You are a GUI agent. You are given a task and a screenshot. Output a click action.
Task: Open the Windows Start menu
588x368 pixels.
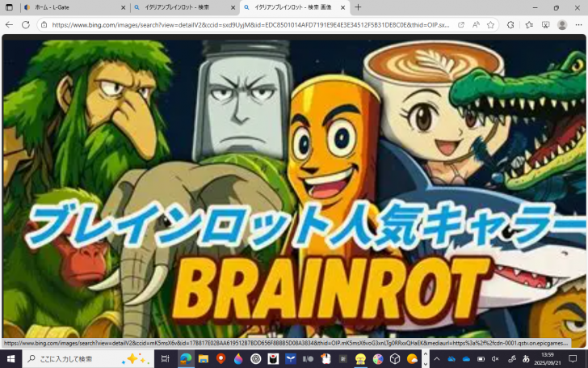(x=10, y=358)
